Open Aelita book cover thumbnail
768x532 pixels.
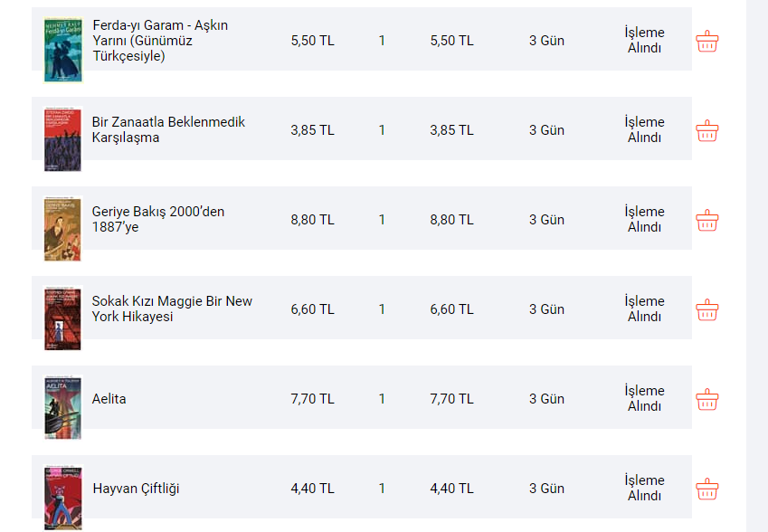coord(62,407)
